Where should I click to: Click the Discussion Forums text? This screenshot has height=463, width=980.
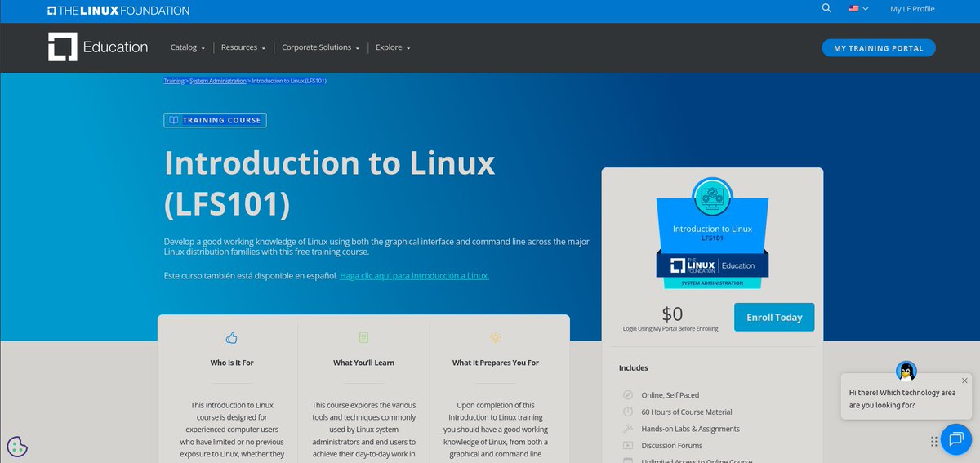coord(671,446)
